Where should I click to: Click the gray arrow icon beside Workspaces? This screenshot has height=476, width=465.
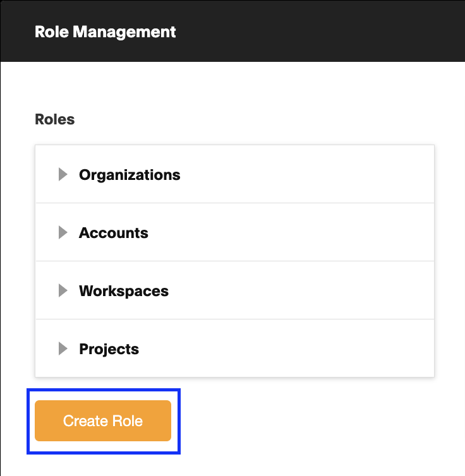63,290
